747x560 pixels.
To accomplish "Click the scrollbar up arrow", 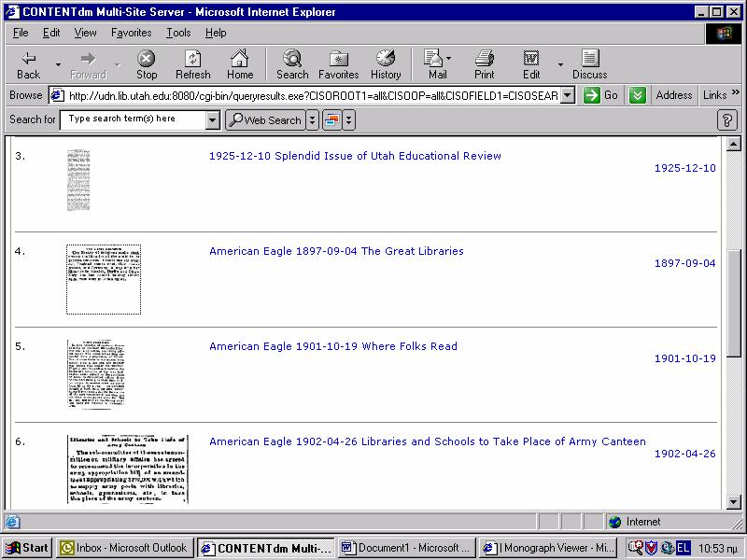I will click(x=734, y=144).
